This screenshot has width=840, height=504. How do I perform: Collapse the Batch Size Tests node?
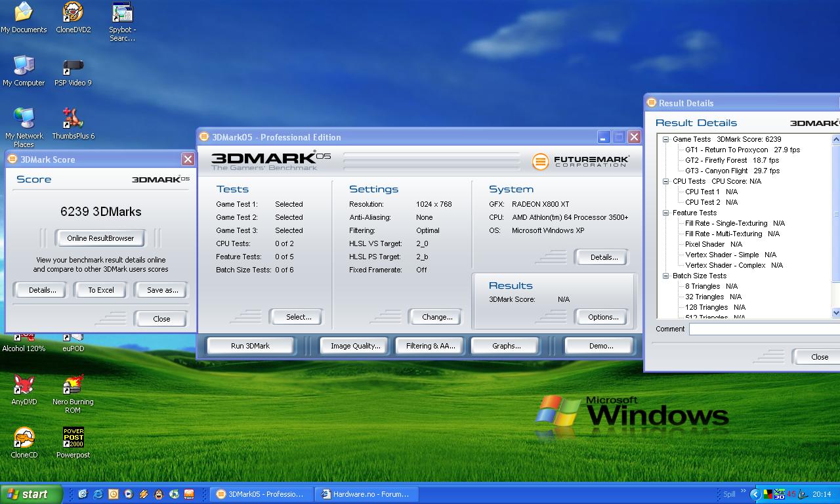pyautogui.click(x=665, y=276)
